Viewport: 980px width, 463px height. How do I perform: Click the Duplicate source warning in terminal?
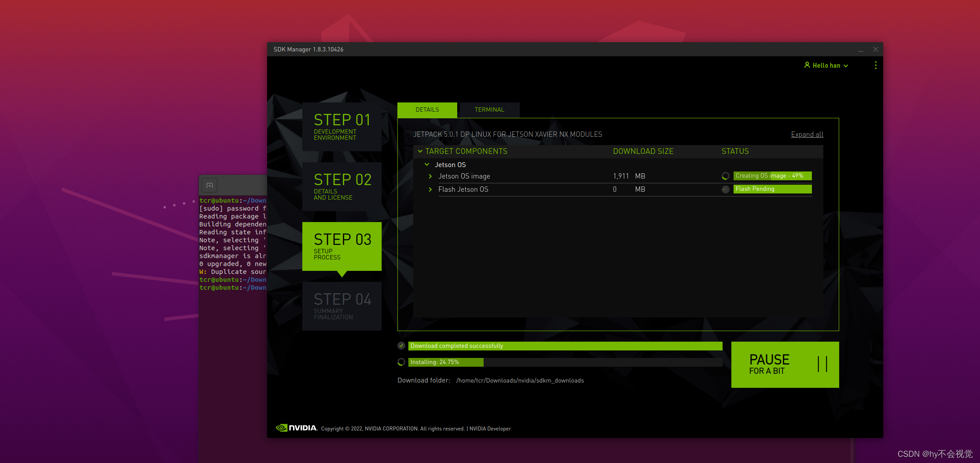pyautogui.click(x=233, y=272)
